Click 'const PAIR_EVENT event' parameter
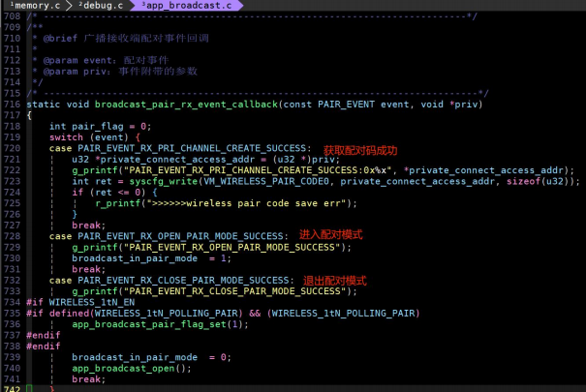Image resolution: width=586 pixels, height=392 pixels. coord(346,105)
